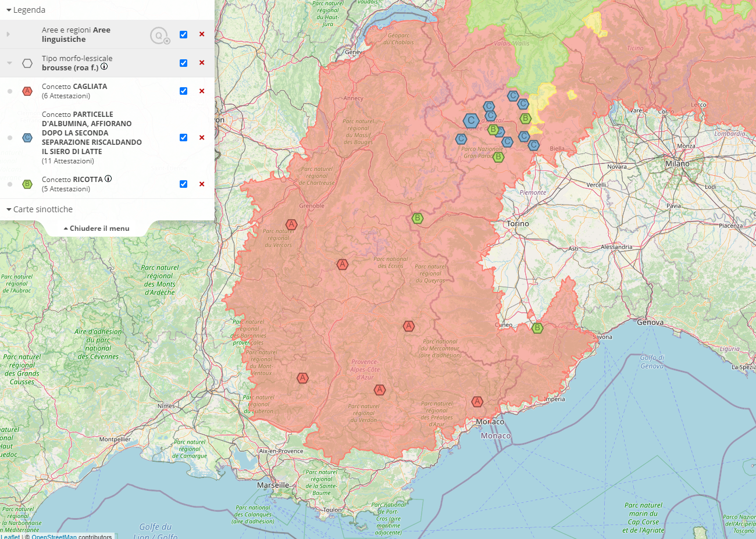
Task: Click Chiudere il menu button
Action: 97,229
